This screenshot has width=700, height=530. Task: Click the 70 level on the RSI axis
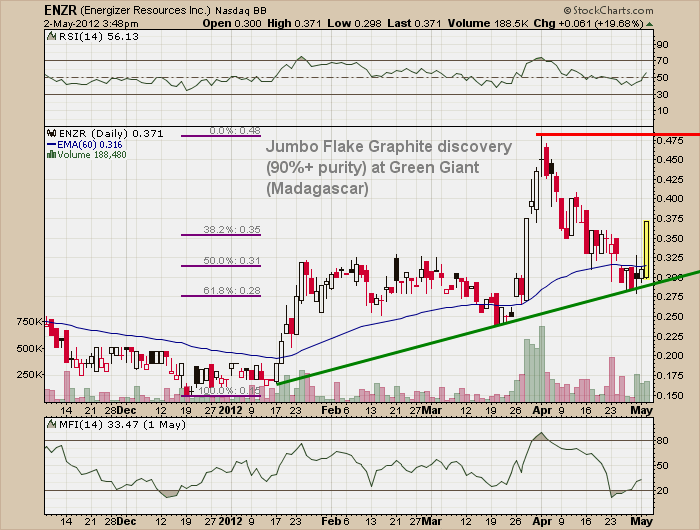tap(662, 61)
